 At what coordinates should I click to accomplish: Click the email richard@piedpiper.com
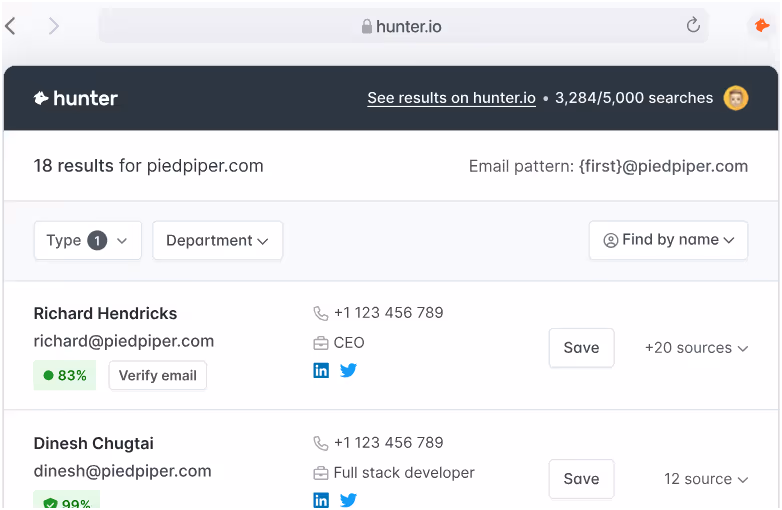point(124,341)
